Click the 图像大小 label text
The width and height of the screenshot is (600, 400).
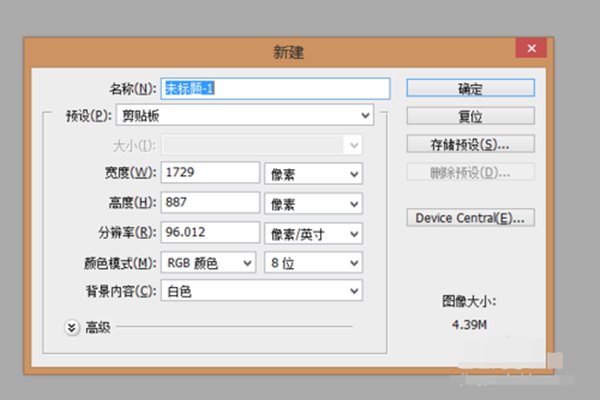tap(469, 301)
